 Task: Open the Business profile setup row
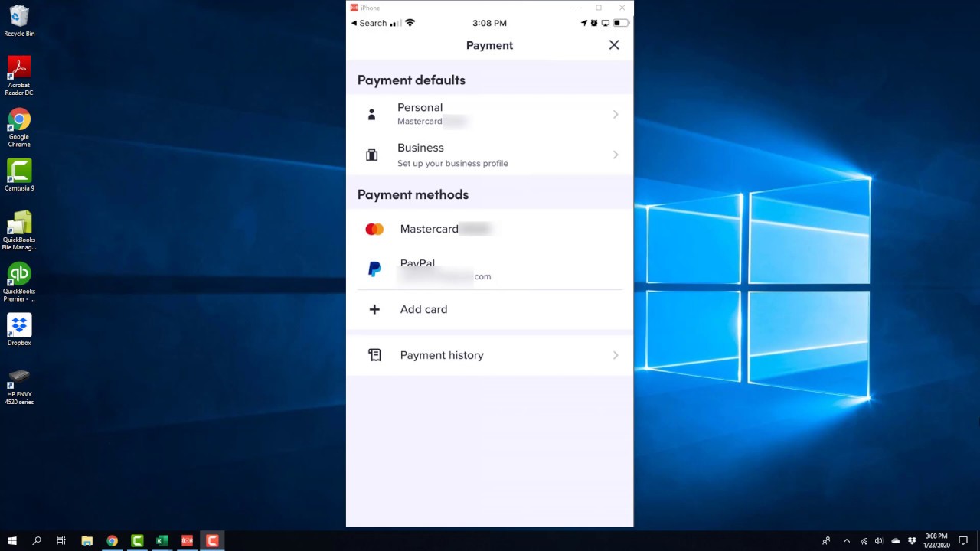490,155
